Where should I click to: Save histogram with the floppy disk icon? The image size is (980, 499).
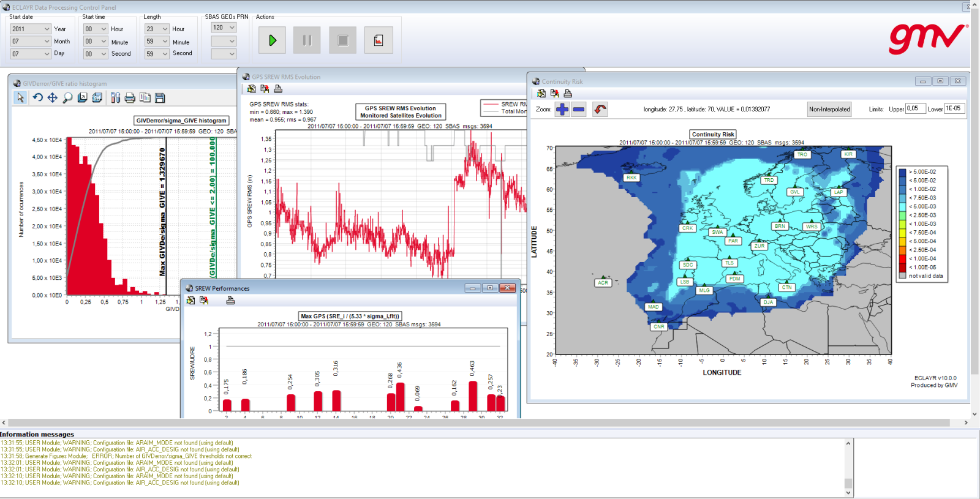tap(160, 97)
